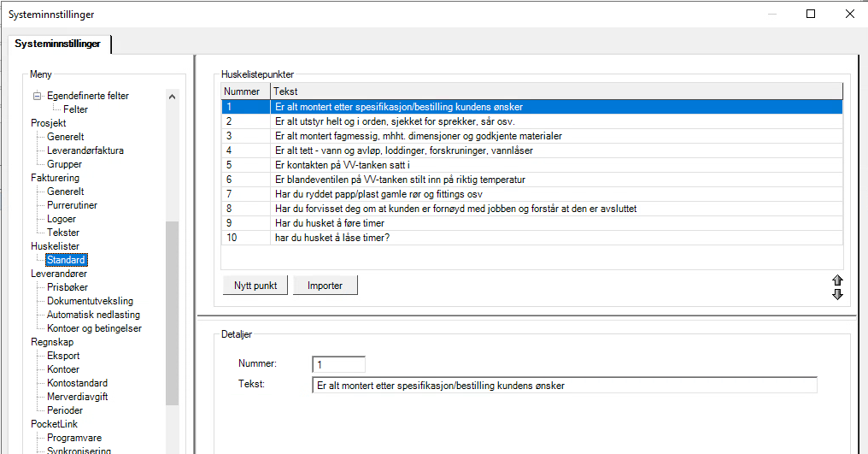The width and height of the screenshot is (868, 454).
Task: Sort by the Nummer column header
Action: 246,91
